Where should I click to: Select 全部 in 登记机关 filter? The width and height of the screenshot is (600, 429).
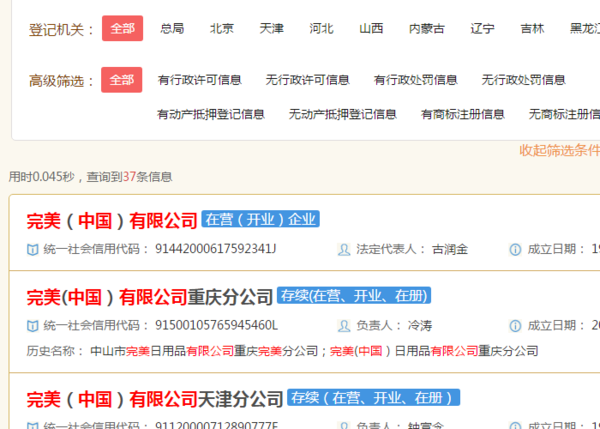click(x=122, y=28)
